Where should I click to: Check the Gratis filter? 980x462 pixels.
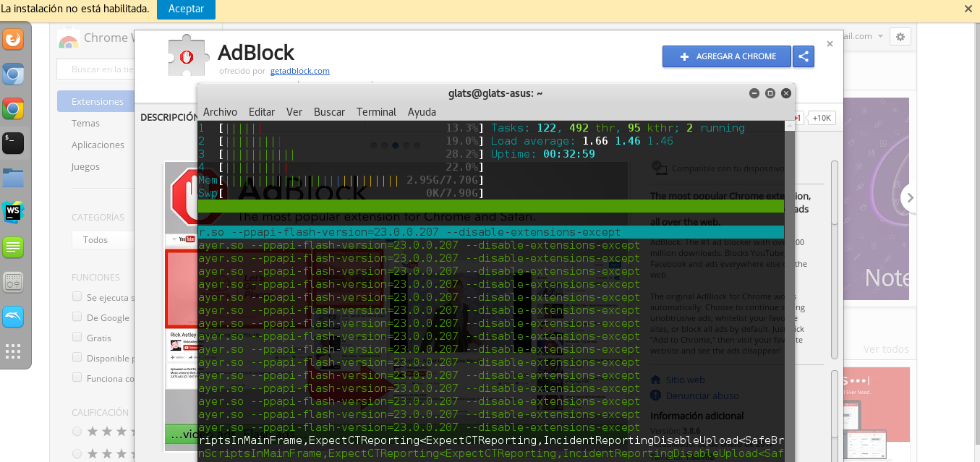[77, 338]
